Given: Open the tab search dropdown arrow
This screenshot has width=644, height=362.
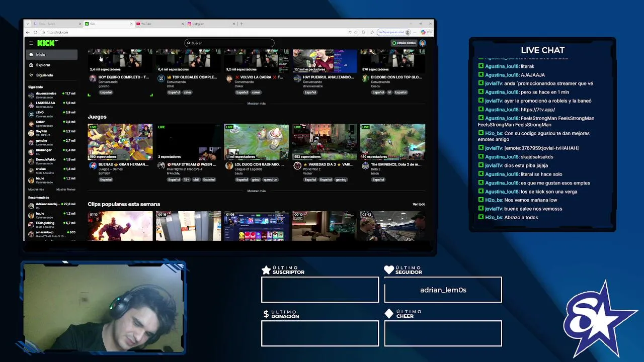Looking at the screenshot, I should pos(28,24).
